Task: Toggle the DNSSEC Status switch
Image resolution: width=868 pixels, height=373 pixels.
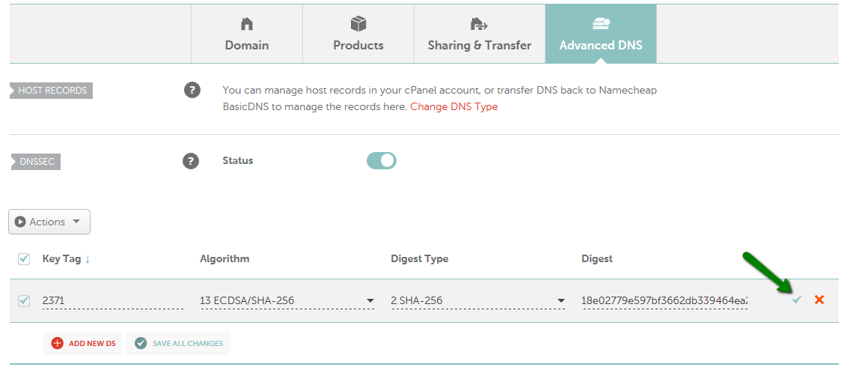Action: tap(382, 161)
